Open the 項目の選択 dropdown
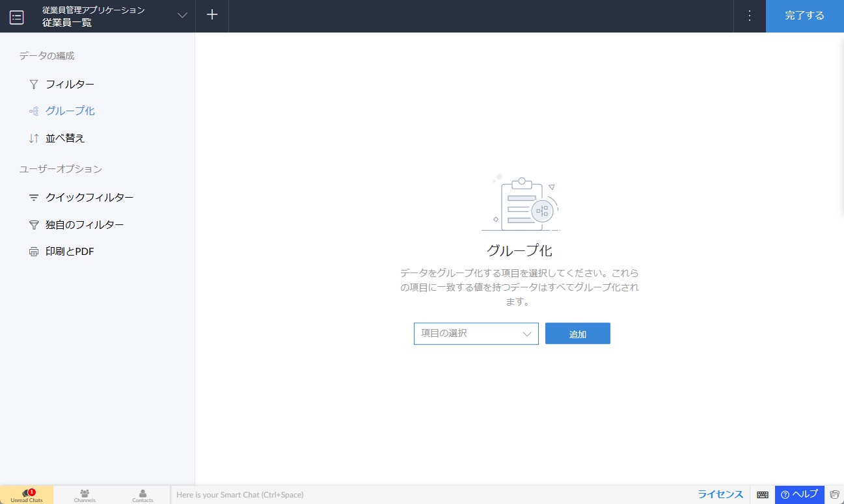The height and width of the screenshot is (504, 844). 476,334
